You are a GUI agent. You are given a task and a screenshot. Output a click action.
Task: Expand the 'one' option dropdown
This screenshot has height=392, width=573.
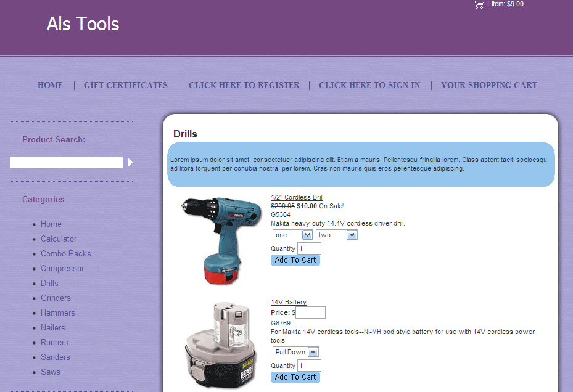coord(293,235)
